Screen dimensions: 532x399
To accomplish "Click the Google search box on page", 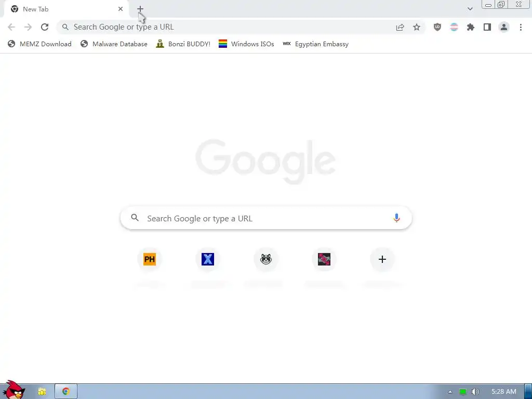I will pyautogui.click(x=266, y=218).
